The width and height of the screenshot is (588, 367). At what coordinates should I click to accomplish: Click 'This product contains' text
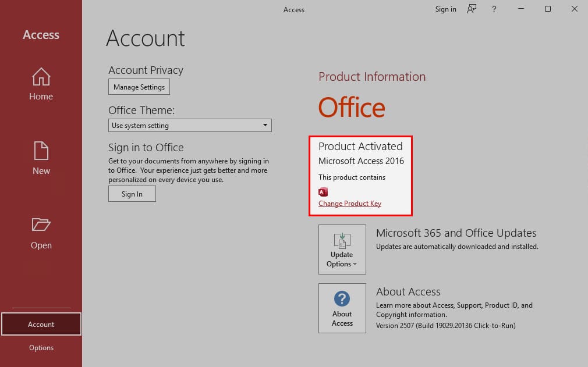(352, 177)
